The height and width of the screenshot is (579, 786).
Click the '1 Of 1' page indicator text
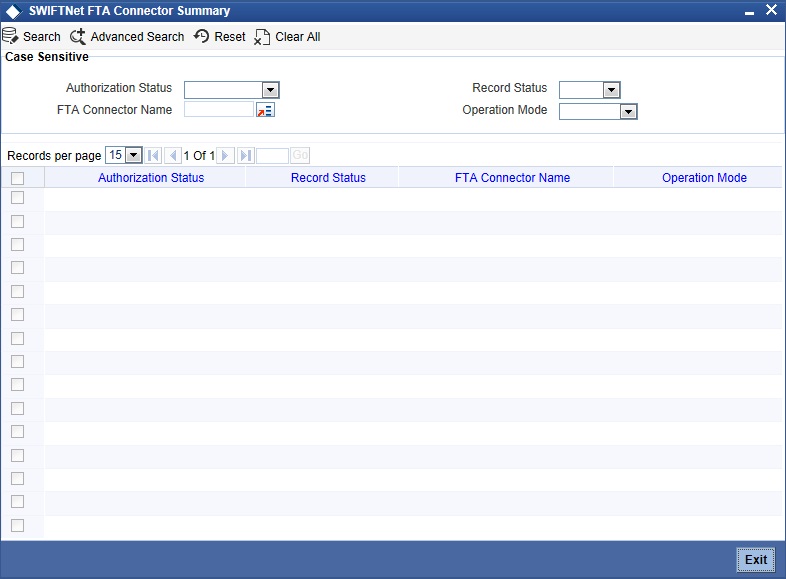pos(199,156)
